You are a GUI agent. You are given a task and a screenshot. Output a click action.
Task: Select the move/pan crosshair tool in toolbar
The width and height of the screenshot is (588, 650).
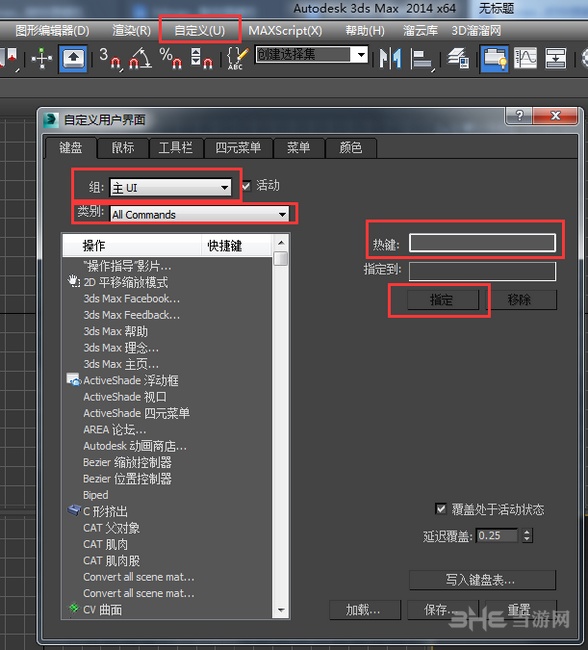pyautogui.click(x=42, y=58)
